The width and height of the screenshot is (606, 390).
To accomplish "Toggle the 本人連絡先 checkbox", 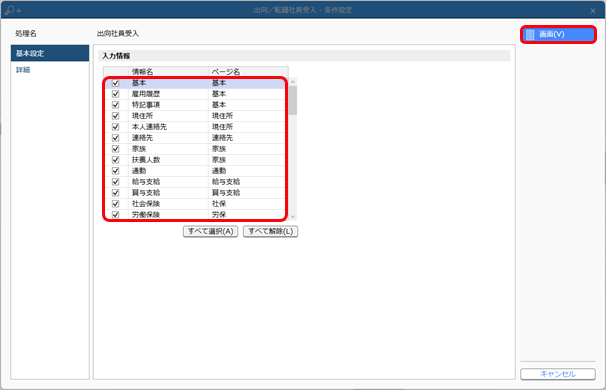I will (x=115, y=127).
